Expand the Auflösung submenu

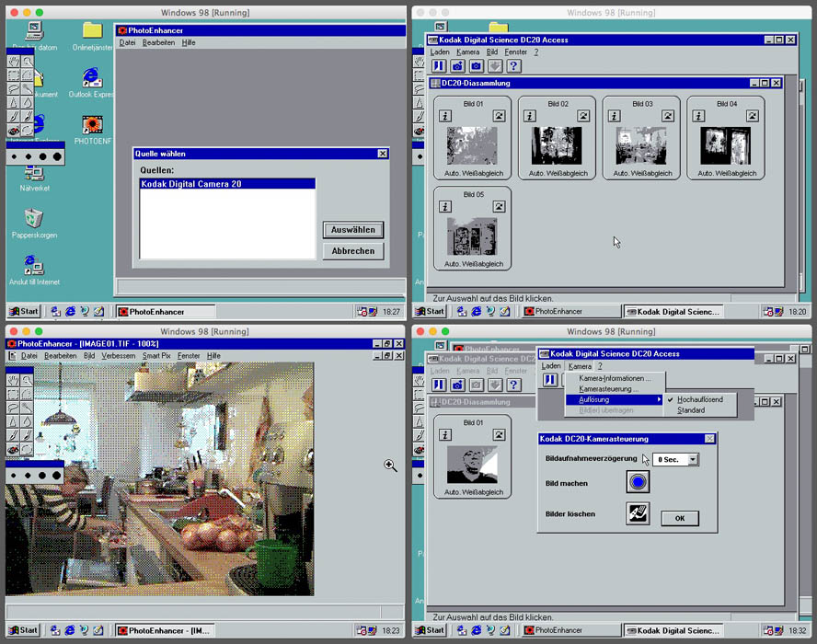click(x=615, y=399)
